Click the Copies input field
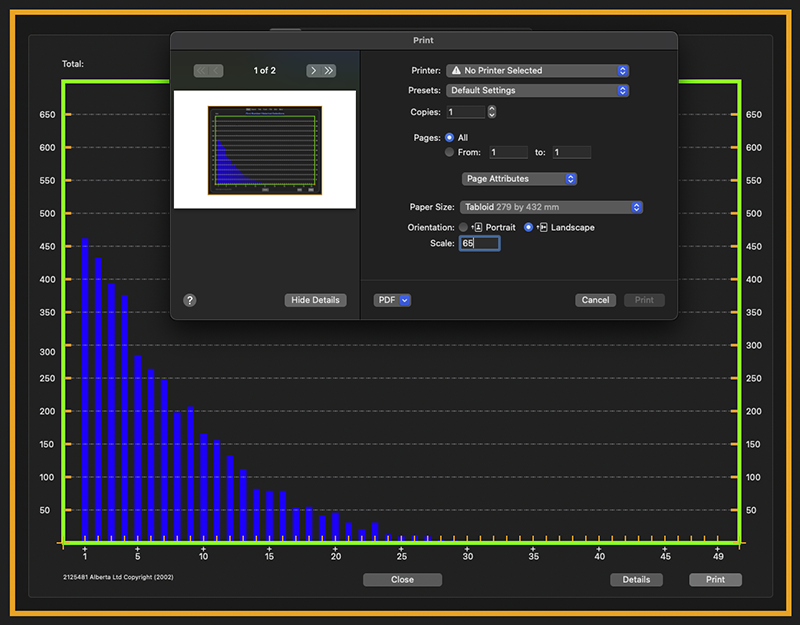This screenshot has height=625, width=800. 466,112
